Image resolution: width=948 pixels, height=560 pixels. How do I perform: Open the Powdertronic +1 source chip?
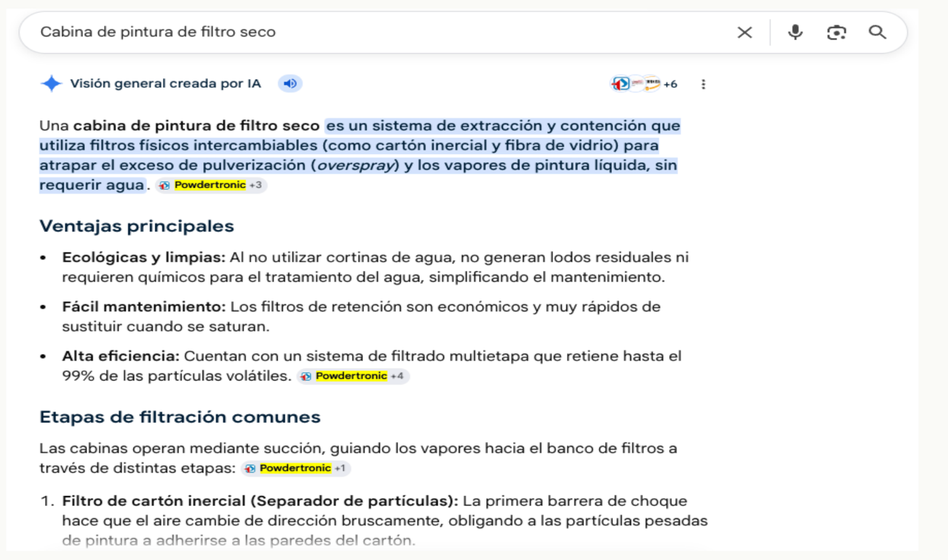tap(296, 468)
